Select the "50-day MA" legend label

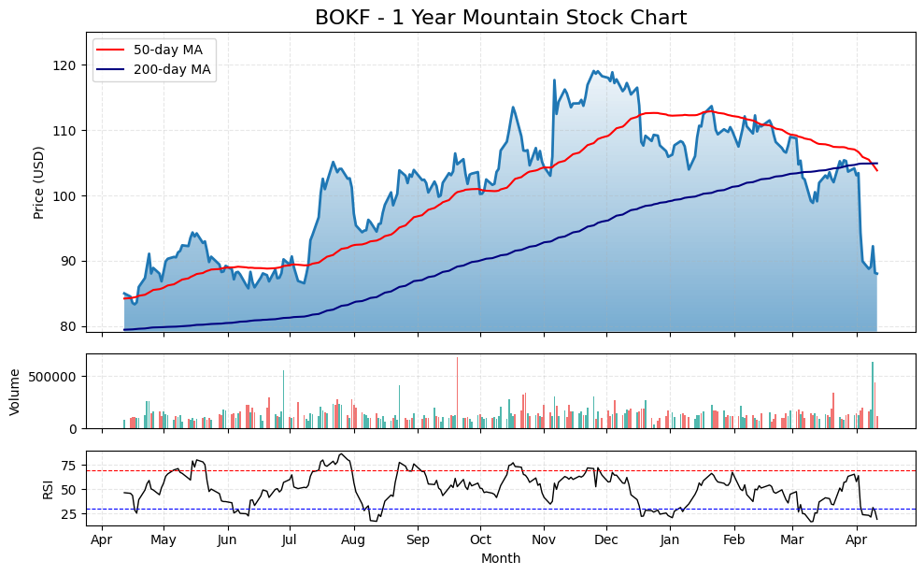[x=168, y=50]
